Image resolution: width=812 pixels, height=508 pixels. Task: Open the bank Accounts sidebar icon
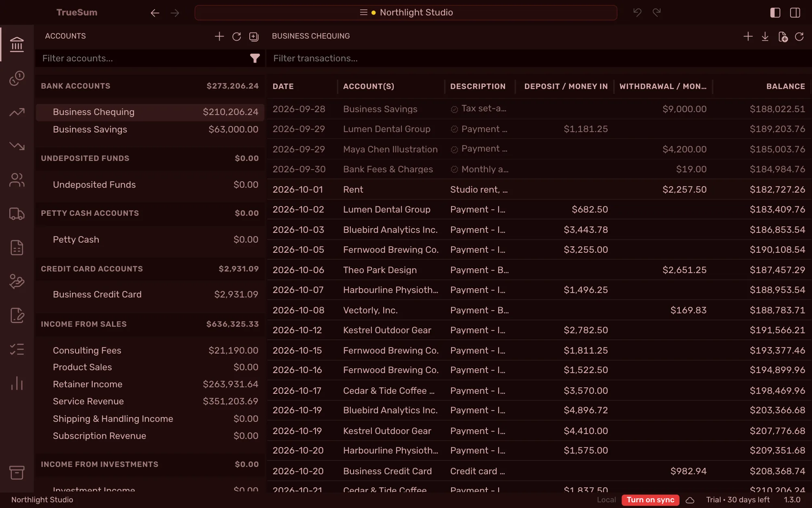(x=17, y=44)
